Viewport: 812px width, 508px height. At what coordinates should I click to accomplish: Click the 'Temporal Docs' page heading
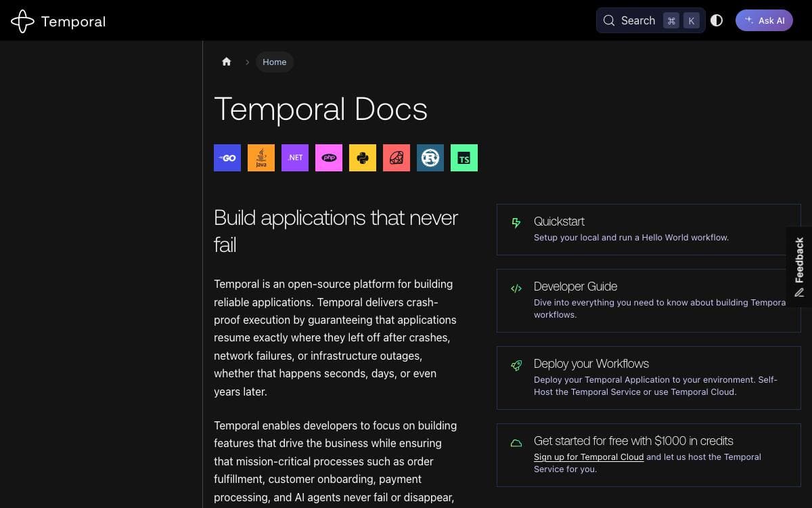pyautogui.click(x=321, y=109)
